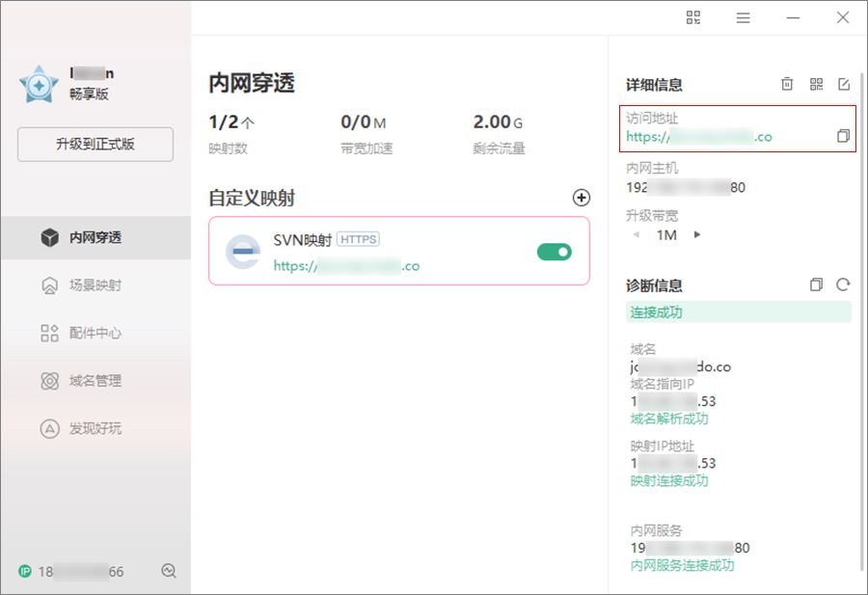This screenshot has width=868, height=595.
Task: Select the SVN映射 mapping card title
Action: coord(302,240)
